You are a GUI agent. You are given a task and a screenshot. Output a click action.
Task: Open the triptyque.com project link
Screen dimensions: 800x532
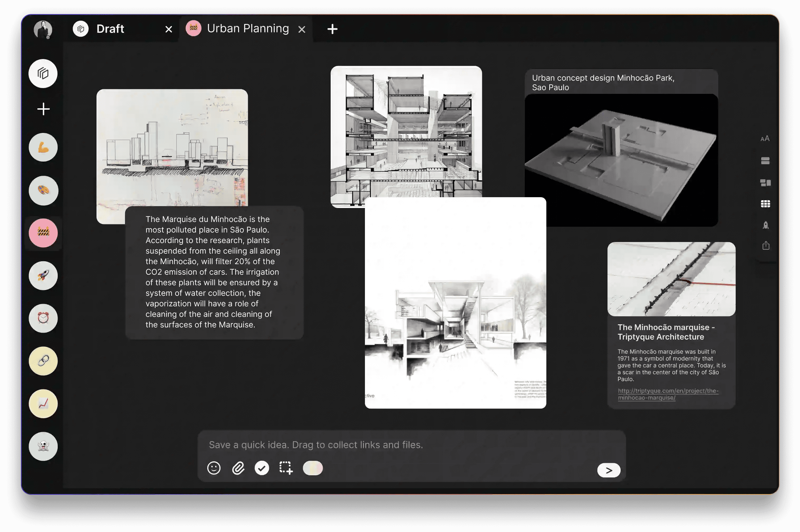(668, 394)
